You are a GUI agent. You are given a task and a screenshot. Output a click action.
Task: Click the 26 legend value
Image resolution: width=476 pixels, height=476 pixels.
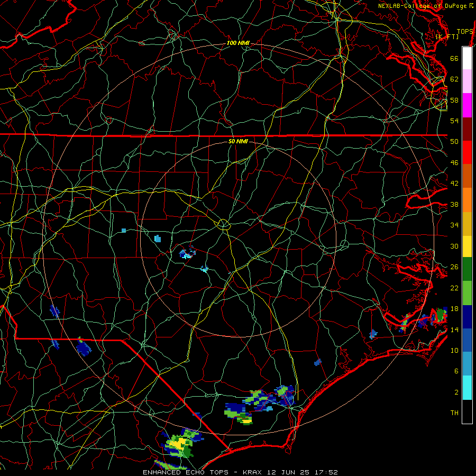click(x=454, y=267)
